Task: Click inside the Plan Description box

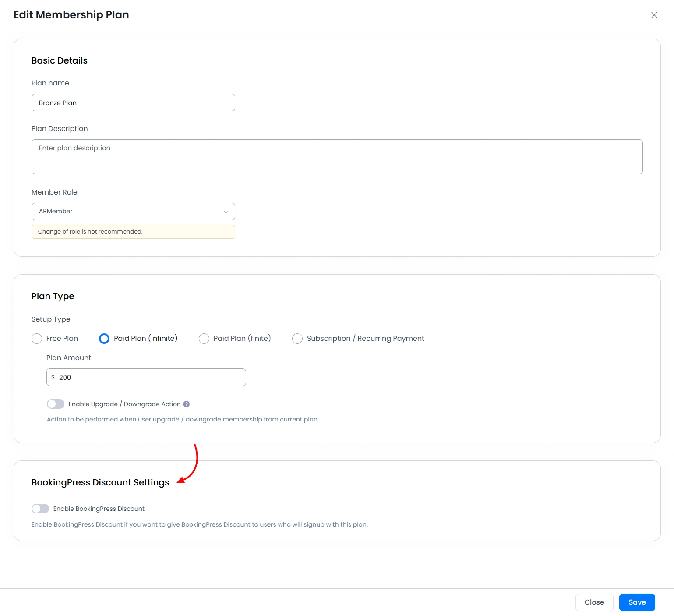Action: (337, 156)
